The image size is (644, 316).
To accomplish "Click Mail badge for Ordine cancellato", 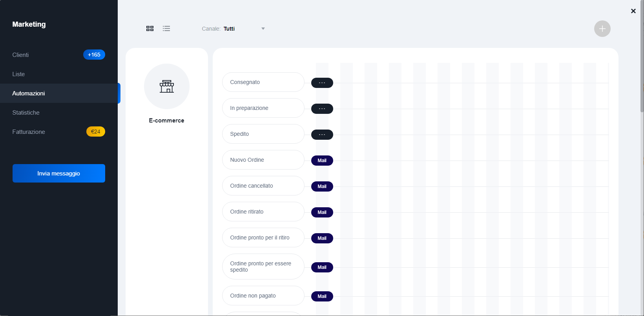I will coord(322,186).
